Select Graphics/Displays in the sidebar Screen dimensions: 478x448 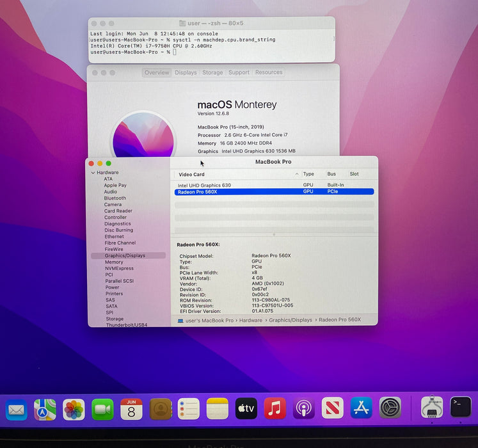pyautogui.click(x=129, y=255)
